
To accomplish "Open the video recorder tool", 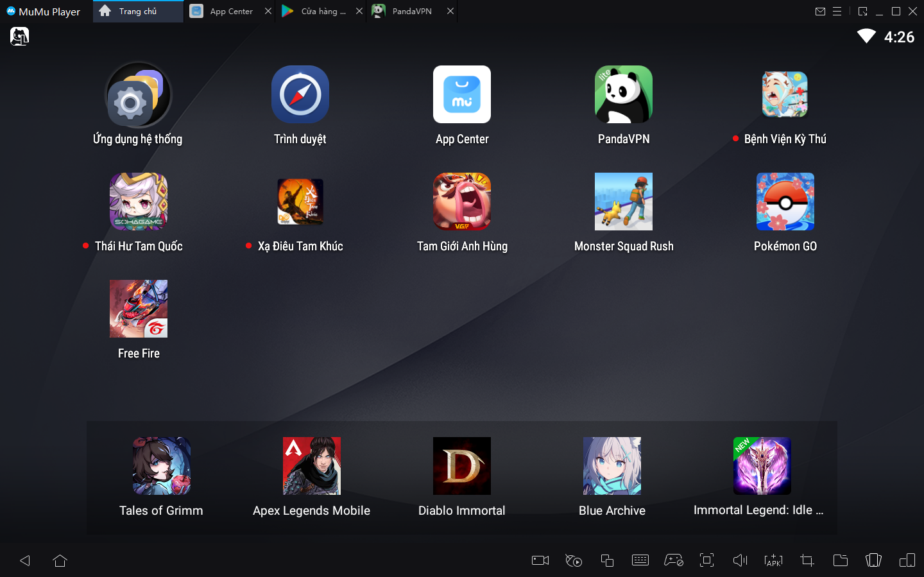I will click(540, 560).
